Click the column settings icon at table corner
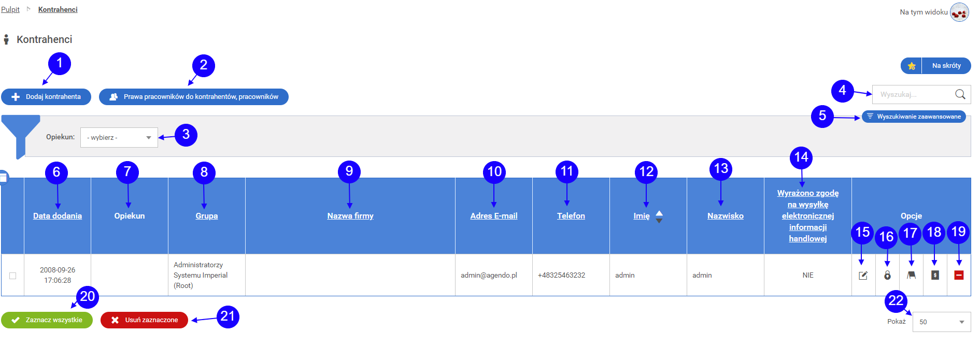 pyautogui.click(x=3, y=178)
